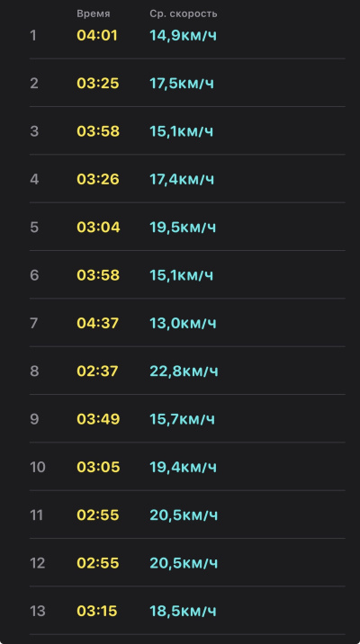
Task: Click the 14,9км/ч speed value
Action: click(183, 36)
